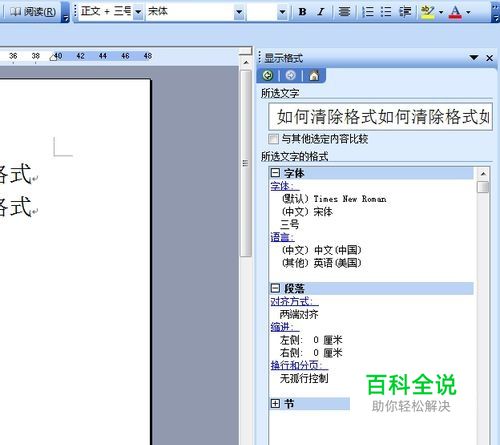Viewport: 500px width, 445px height.
Task: Open the font size dropdown arrow
Action: tap(282, 12)
